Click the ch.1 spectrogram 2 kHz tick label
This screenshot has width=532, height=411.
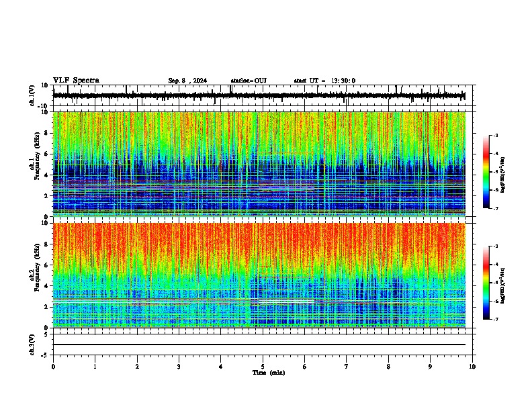pyautogui.click(x=47, y=196)
